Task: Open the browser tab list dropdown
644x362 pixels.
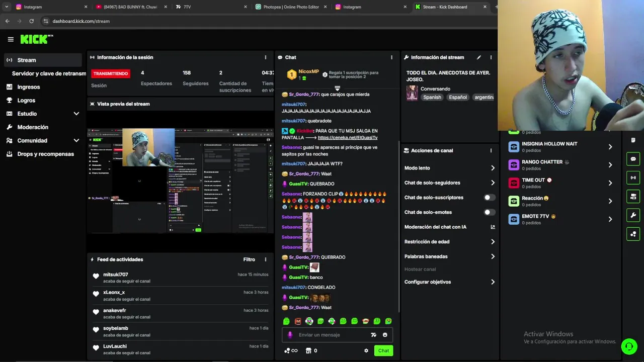Action: 7,7
